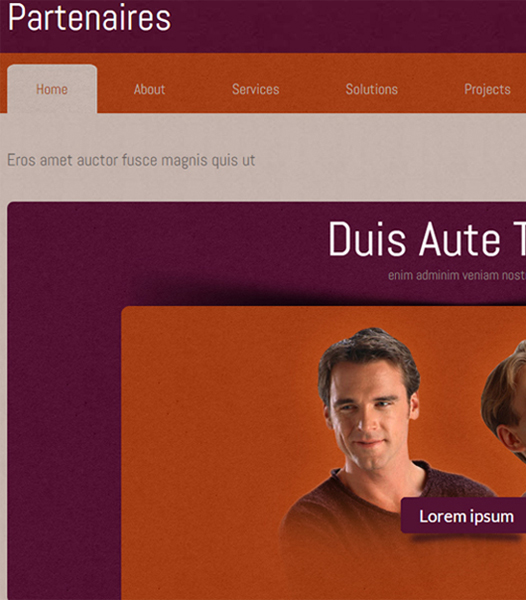Image resolution: width=526 pixels, height=600 pixels.
Task: Click the 'Eros amet auctor fusce' tagline
Action: [x=131, y=160]
